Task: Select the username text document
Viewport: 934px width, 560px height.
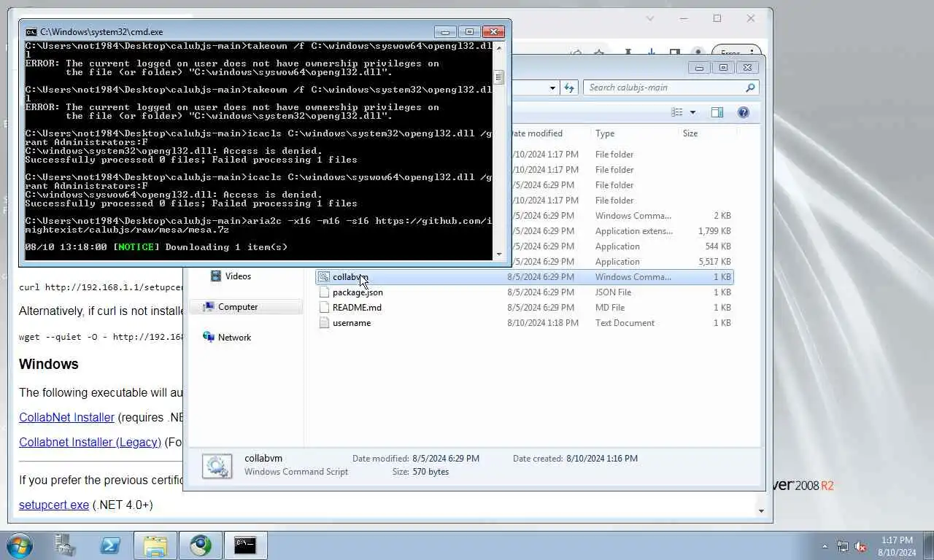Action: point(352,323)
